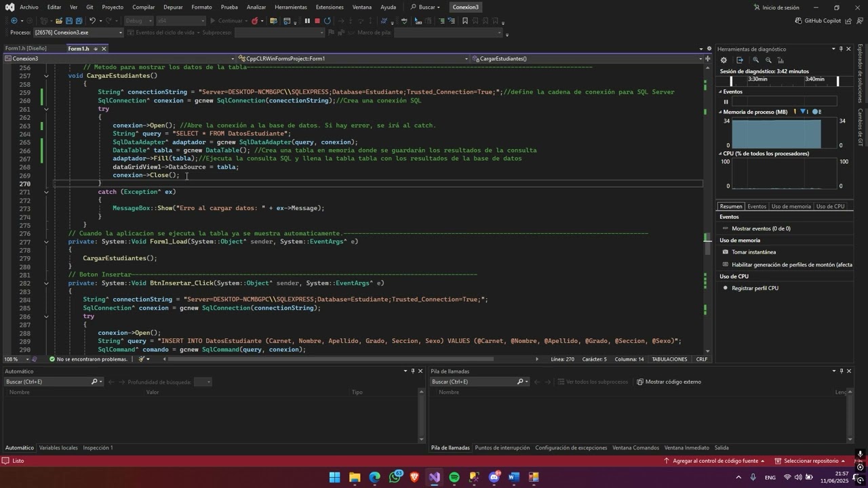Viewport: 868px width, 488px height.
Task: Collapse the BtnInsertar_Click function at line 282
Action: (x=46, y=283)
